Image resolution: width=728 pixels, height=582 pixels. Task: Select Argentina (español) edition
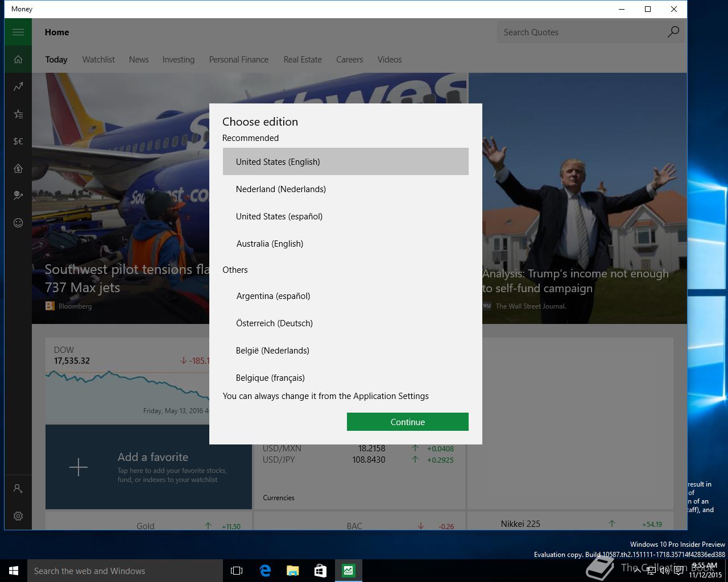[346, 296]
